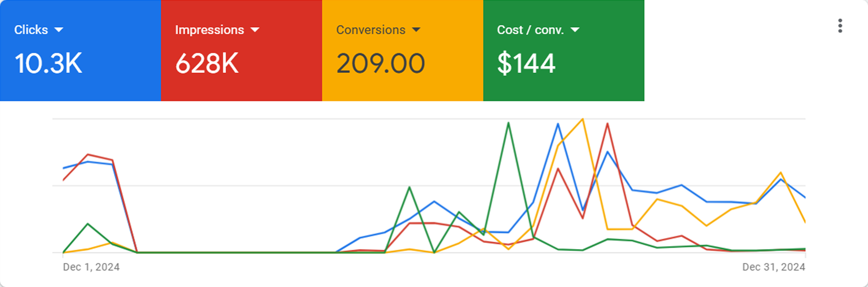868x287 pixels.
Task: Click the 628K impressions value
Action: click(207, 63)
